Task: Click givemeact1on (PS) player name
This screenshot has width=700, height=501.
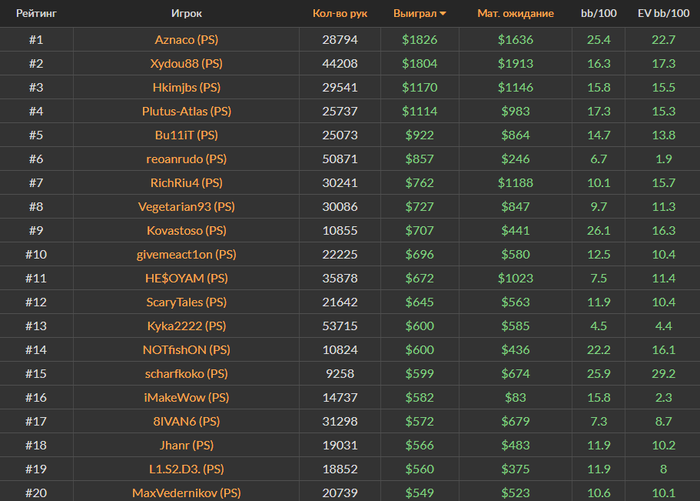Action: click(x=186, y=254)
